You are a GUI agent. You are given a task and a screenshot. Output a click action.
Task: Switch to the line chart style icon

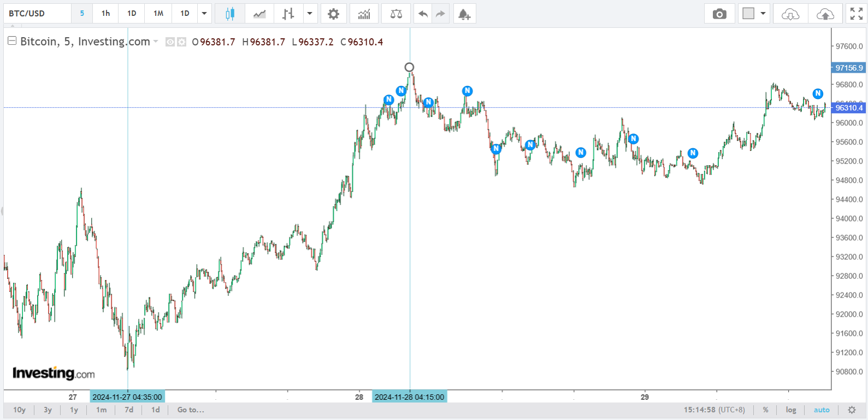pyautogui.click(x=259, y=14)
